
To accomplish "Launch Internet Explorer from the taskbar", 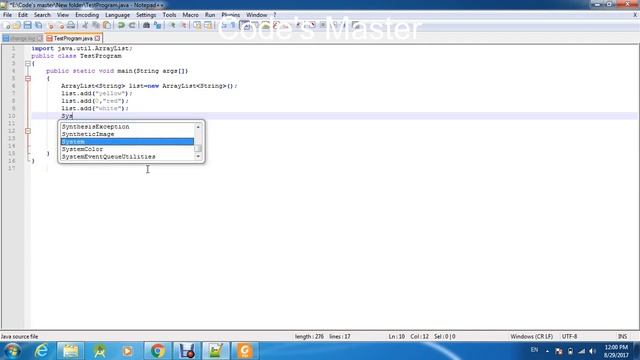I will [x=41, y=351].
